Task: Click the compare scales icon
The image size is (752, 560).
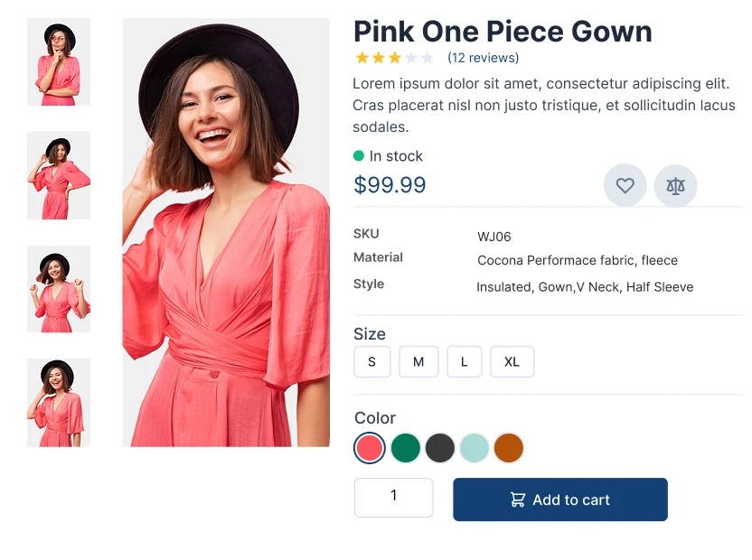Action: click(x=675, y=186)
